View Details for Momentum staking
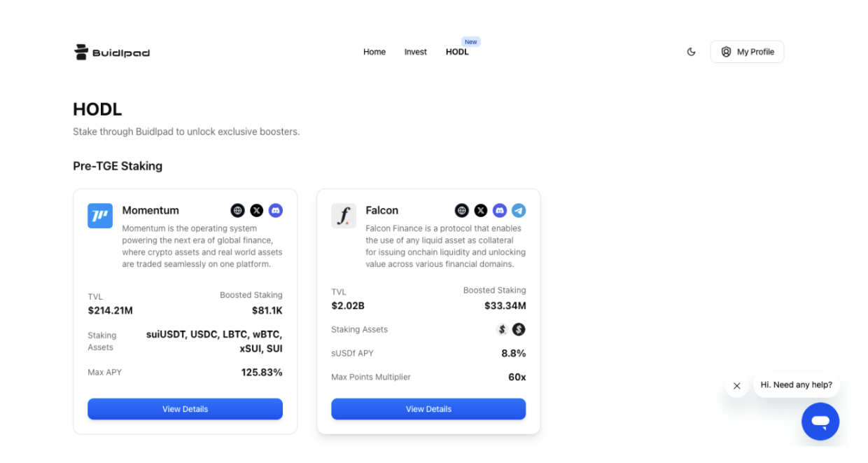 coord(185,409)
